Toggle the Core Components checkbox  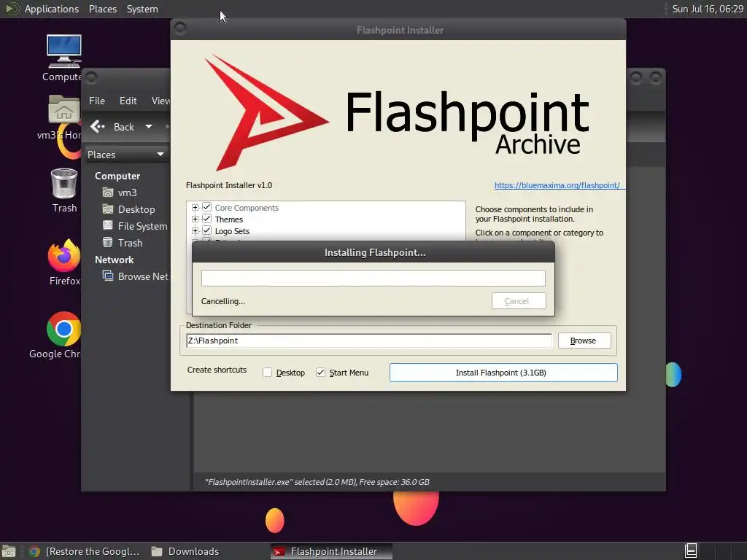[x=206, y=207]
